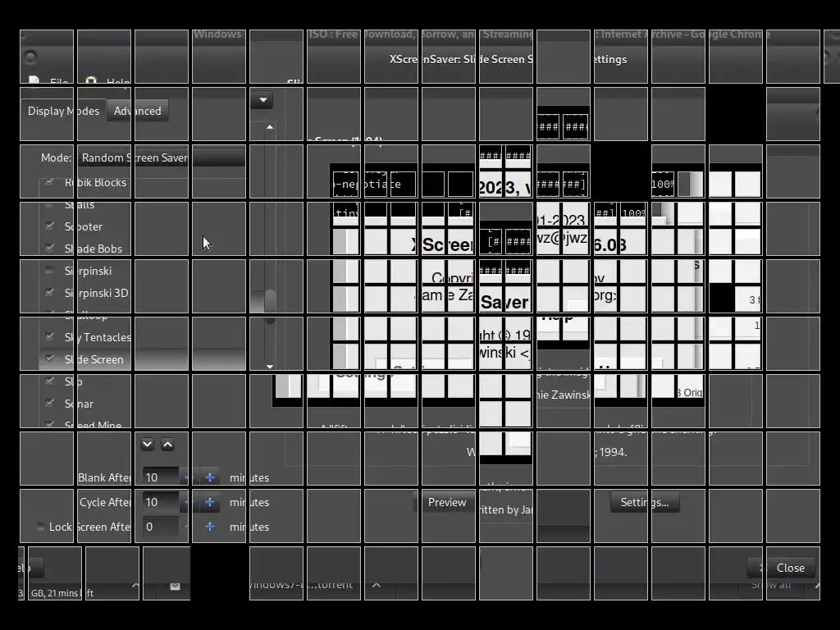
Task: Open the Settings... button
Action: click(x=645, y=503)
